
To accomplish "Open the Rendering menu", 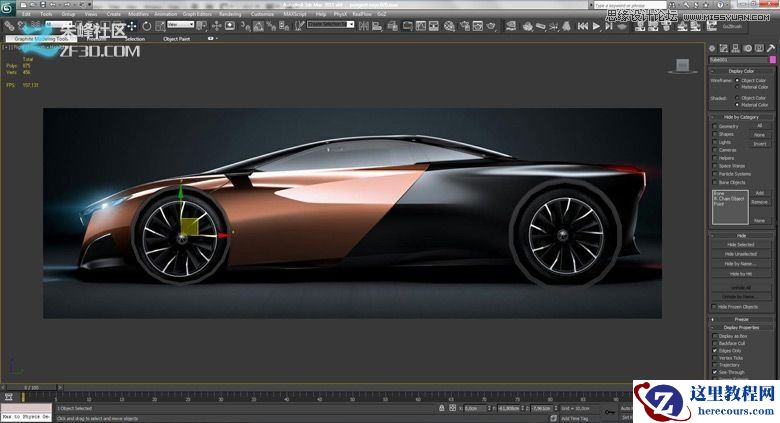I will click(x=230, y=14).
